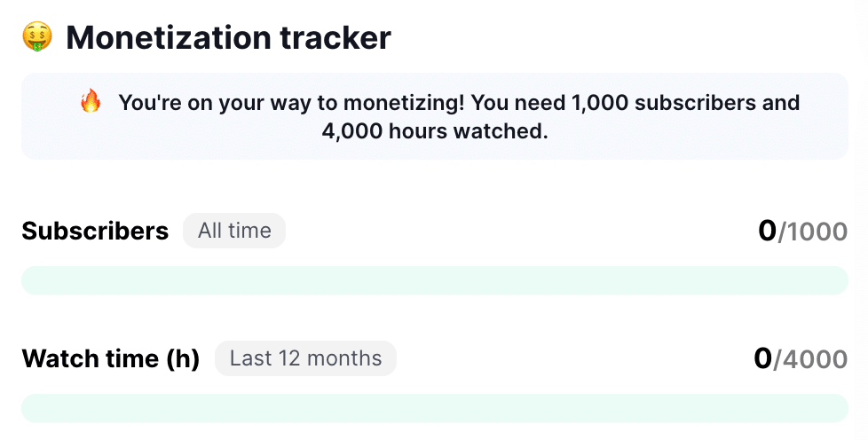Image resolution: width=868 pixels, height=440 pixels.
Task: Click the /1000 subscriber goal text
Action: coord(813,232)
